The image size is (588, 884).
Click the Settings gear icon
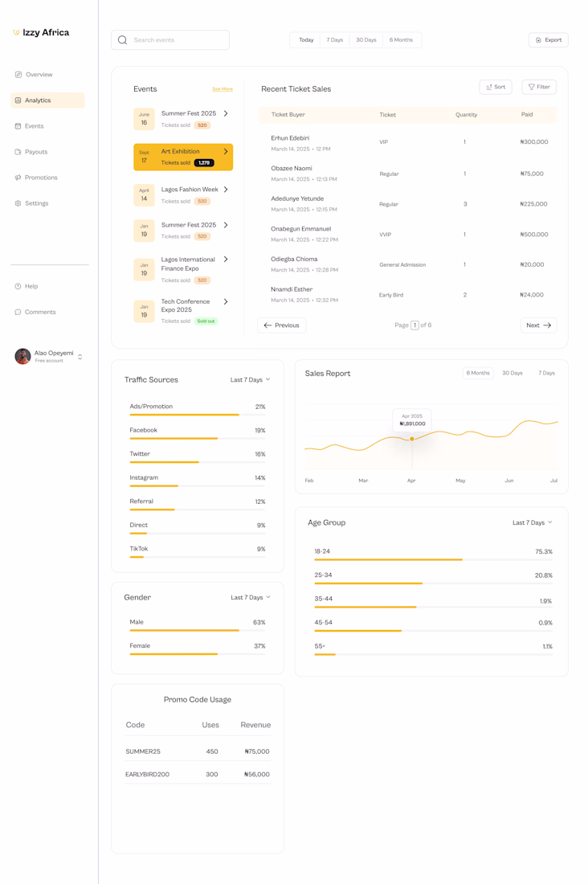pos(18,203)
